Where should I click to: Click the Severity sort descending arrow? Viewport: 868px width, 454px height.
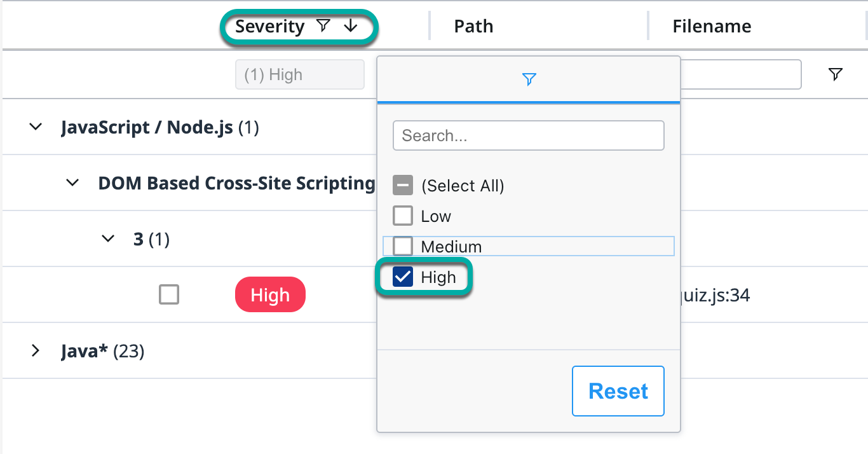[x=350, y=26]
